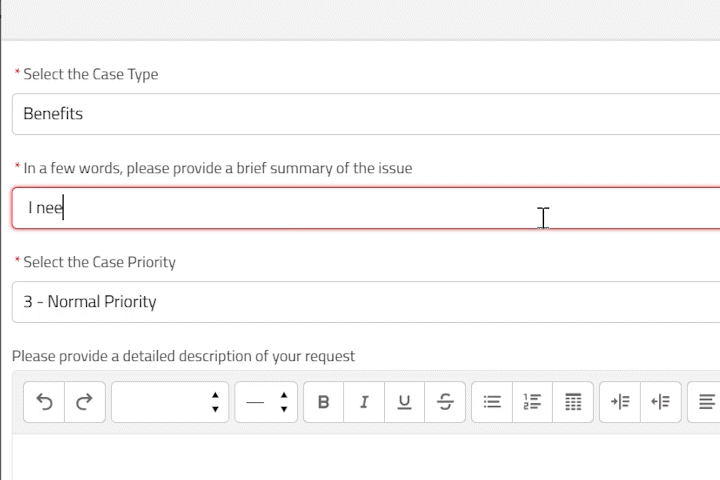Image resolution: width=720 pixels, height=480 pixels.
Task: Click into the detailed description text area
Action: click(x=360, y=456)
